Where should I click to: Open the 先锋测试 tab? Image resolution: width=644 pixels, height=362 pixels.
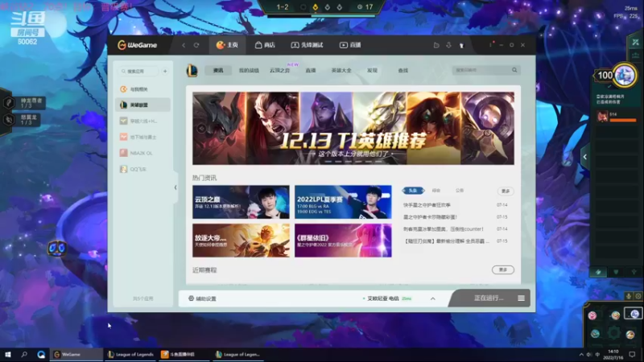point(307,45)
